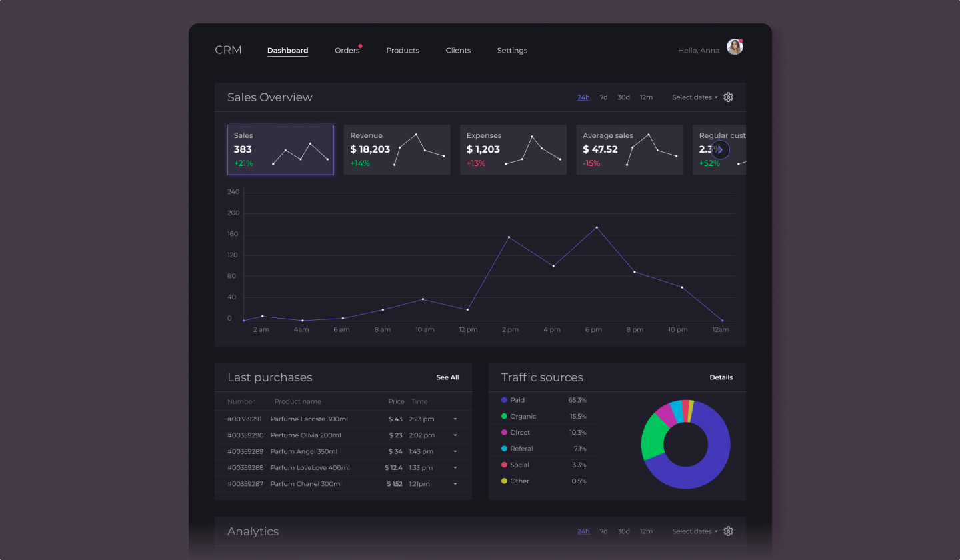The height and width of the screenshot is (560, 960).
Task: Click product Parfum Chanel 300ml
Action: tap(306, 484)
